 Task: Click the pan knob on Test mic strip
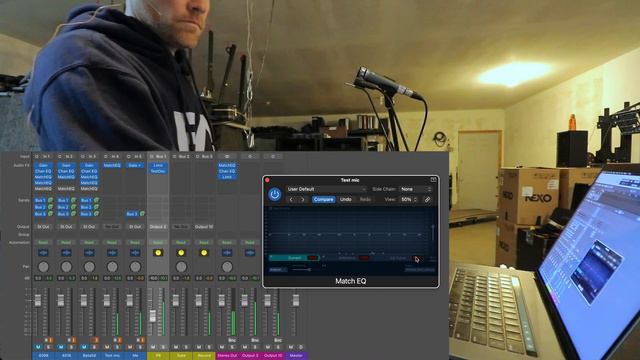point(112,267)
